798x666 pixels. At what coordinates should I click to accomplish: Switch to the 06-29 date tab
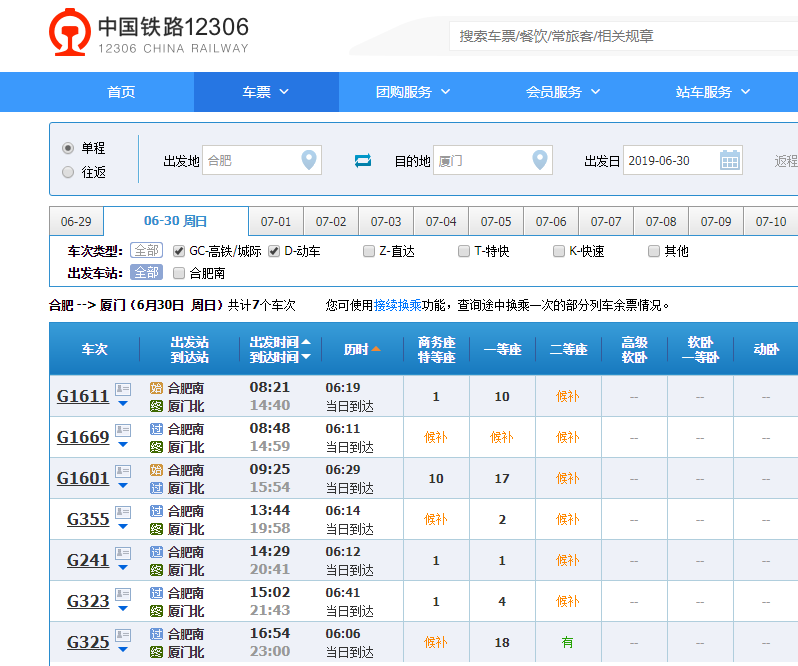click(x=76, y=221)
